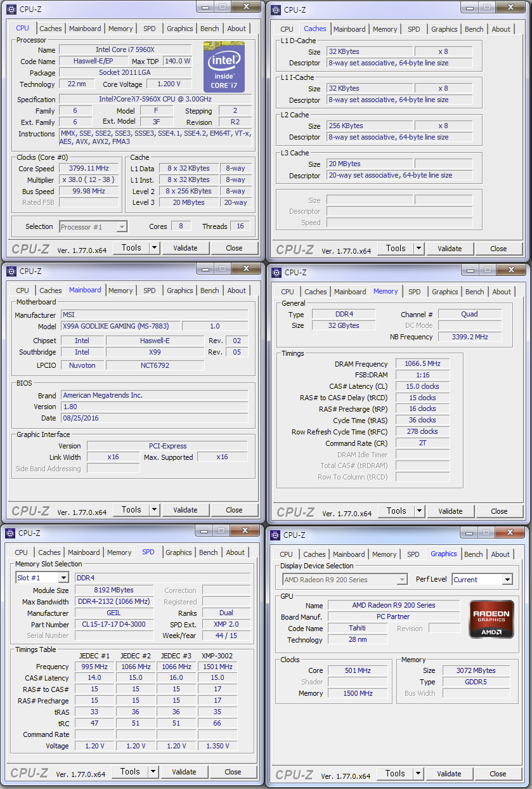The height and width of the screenshot is (789, 532).
Task: Click the Channel # Quad value
Action: pos(470,314)
